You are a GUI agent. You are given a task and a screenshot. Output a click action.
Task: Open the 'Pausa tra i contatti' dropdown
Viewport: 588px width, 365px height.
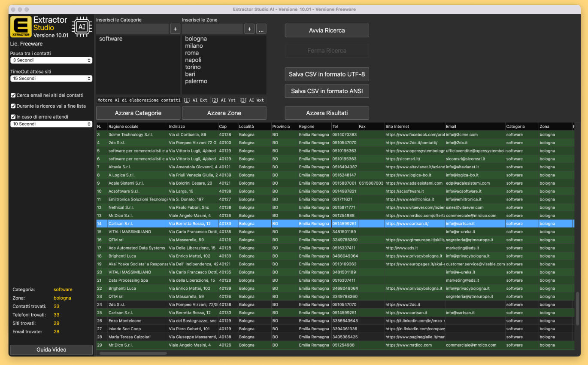51,61
